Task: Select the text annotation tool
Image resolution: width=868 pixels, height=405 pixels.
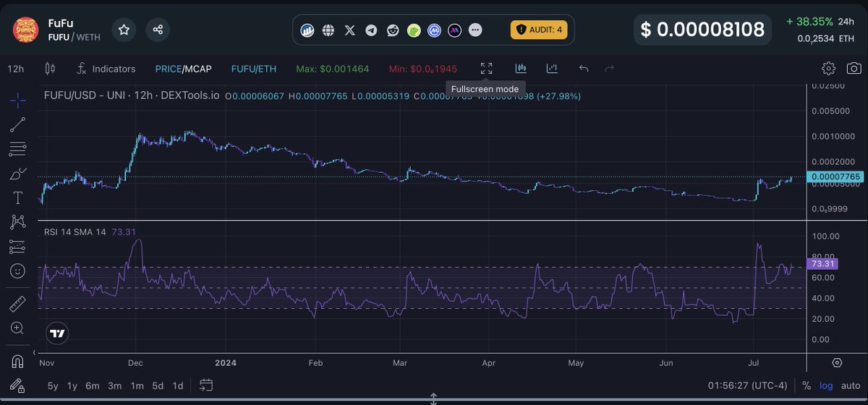Action: click(18, 197)
